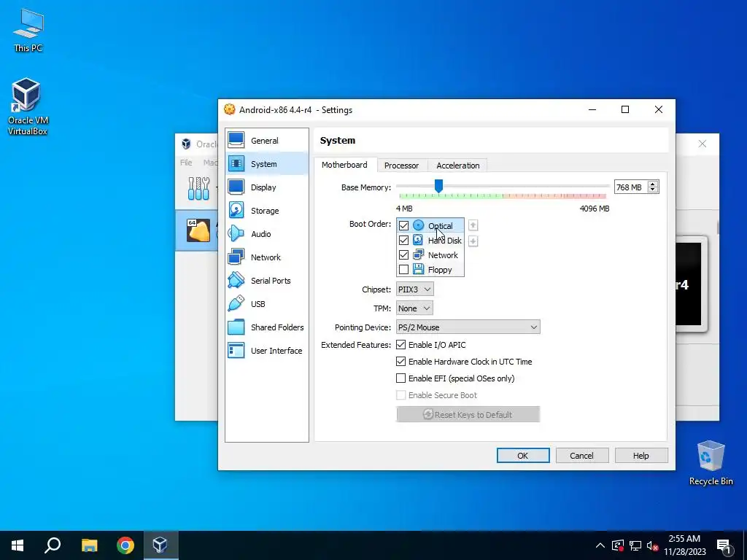The image size is (747, 560).
Task: Uncheck Optical in Boot Order
Action: [x=403, y=226]
